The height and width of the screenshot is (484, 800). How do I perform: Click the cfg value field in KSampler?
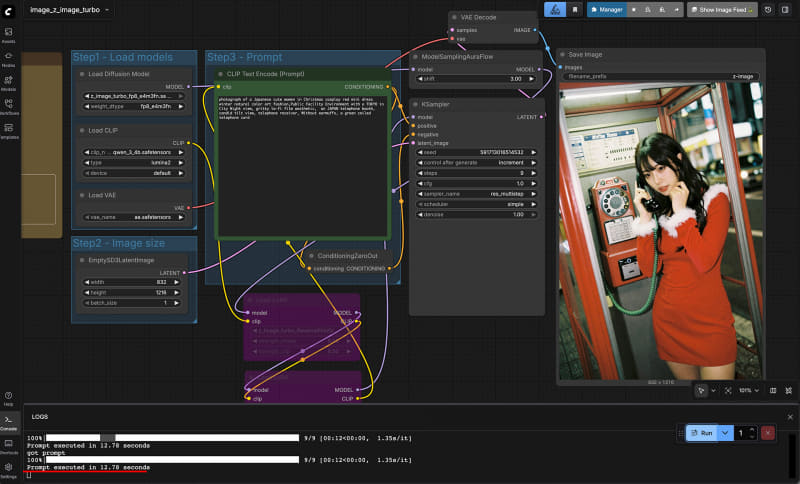[x=477, y=184]
